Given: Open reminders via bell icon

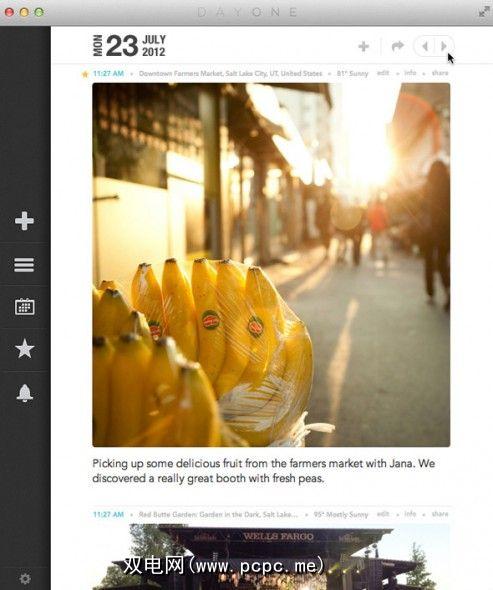Looking at the screenshot, I should [x=25, y=393].
